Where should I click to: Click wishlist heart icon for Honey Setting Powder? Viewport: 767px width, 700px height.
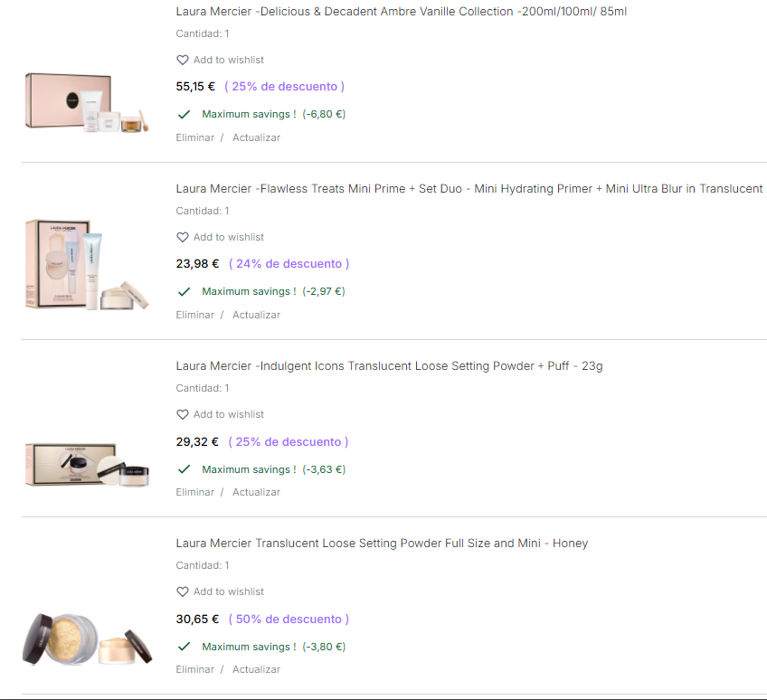(x=183, y=591)
